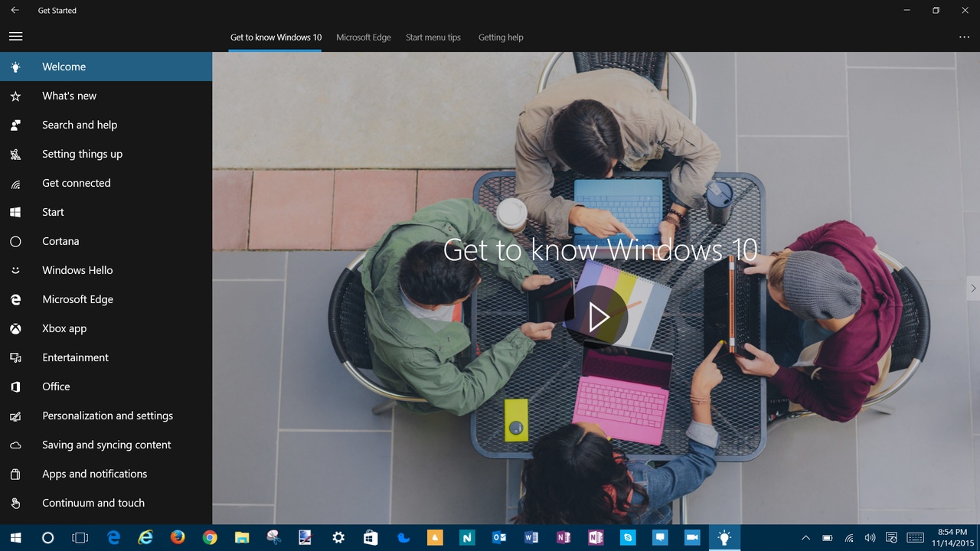Image resolution: width=980 pixels, height=551 pixels.
Task: Go back with the arrow icon
Action: click(15, 11)
